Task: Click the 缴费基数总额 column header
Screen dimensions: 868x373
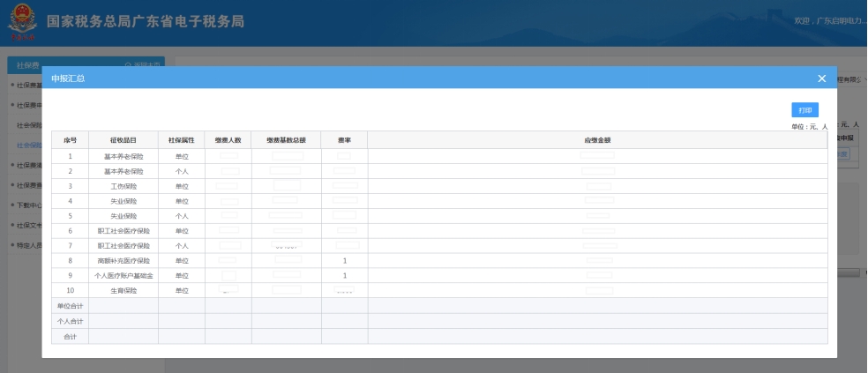Action: 286,140
